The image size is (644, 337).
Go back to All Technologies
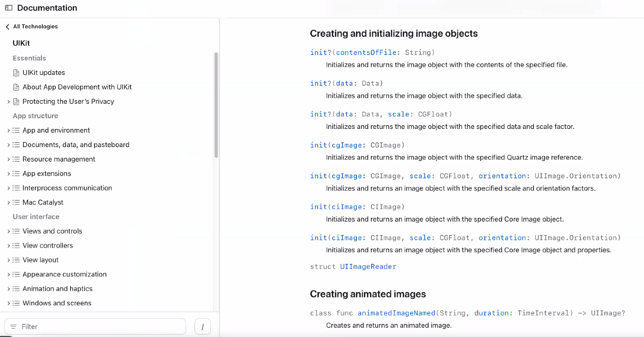coord(35,27)
